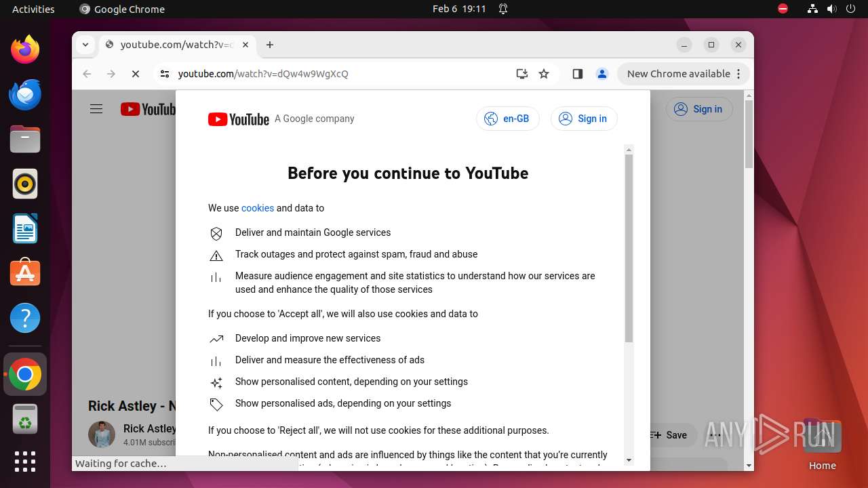
Task: Open the Trash in the dock
Action: point(25,419)
